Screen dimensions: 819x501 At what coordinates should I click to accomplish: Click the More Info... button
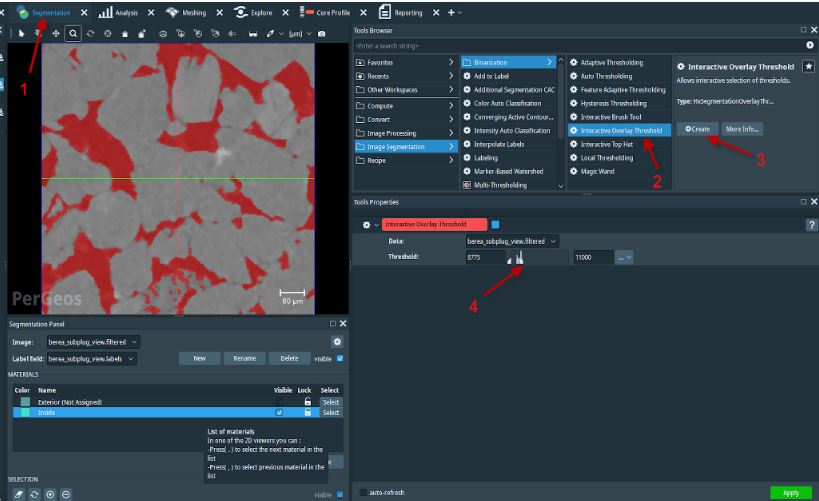[x=742, y=129]
